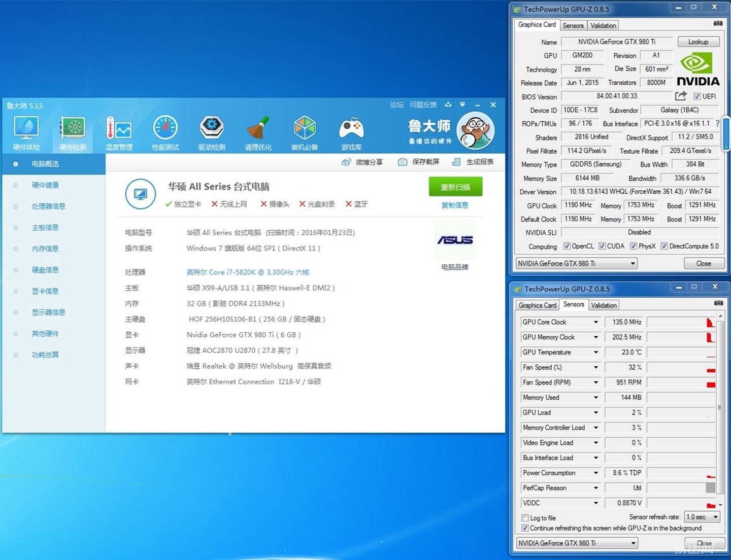
Task: Click the GPU-Z BIOS export share icon
Action: coord(681,96)
